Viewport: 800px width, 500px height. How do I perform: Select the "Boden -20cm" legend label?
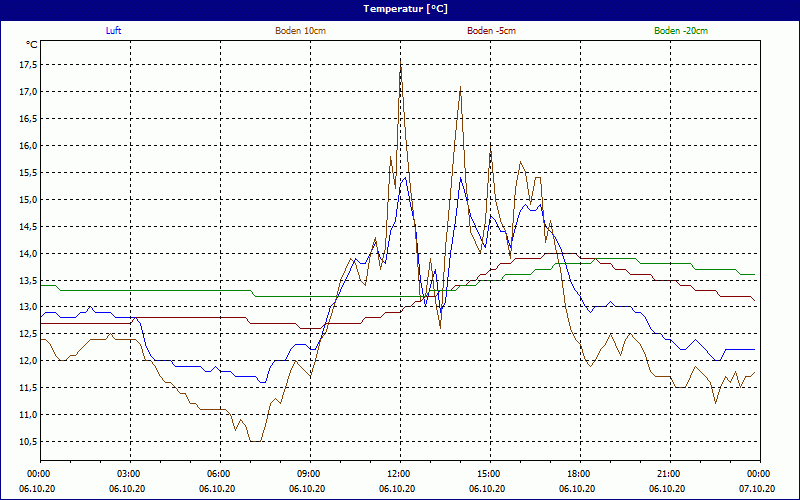coord(681,31)
